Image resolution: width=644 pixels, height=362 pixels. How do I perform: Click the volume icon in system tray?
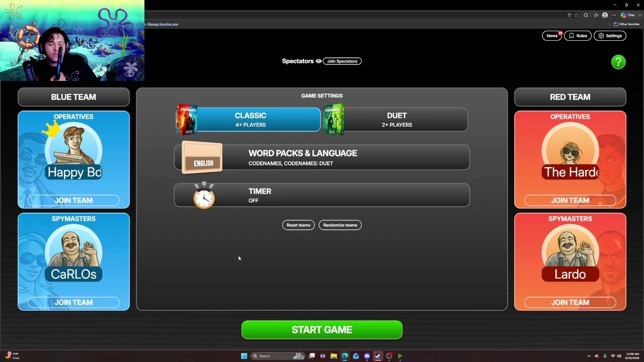point(620,356)
